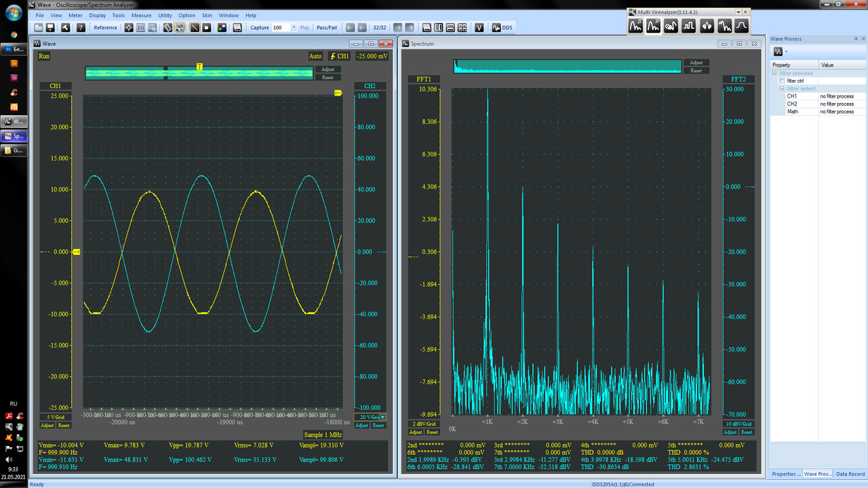Open the DDS signal generator

tap(502, 27)
